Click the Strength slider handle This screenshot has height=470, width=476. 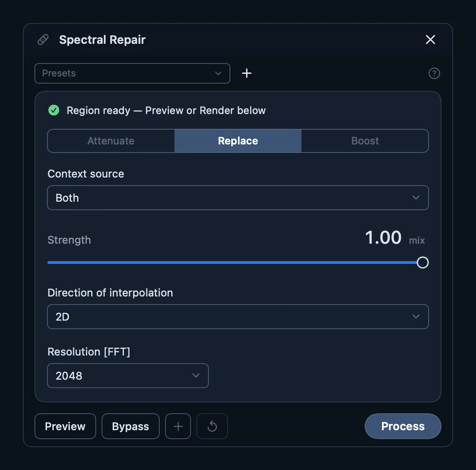tap(423, 263)
